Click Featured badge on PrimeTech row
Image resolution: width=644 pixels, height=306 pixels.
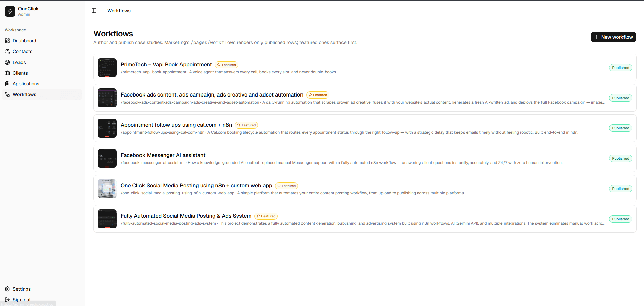click(x=227, y=65)
